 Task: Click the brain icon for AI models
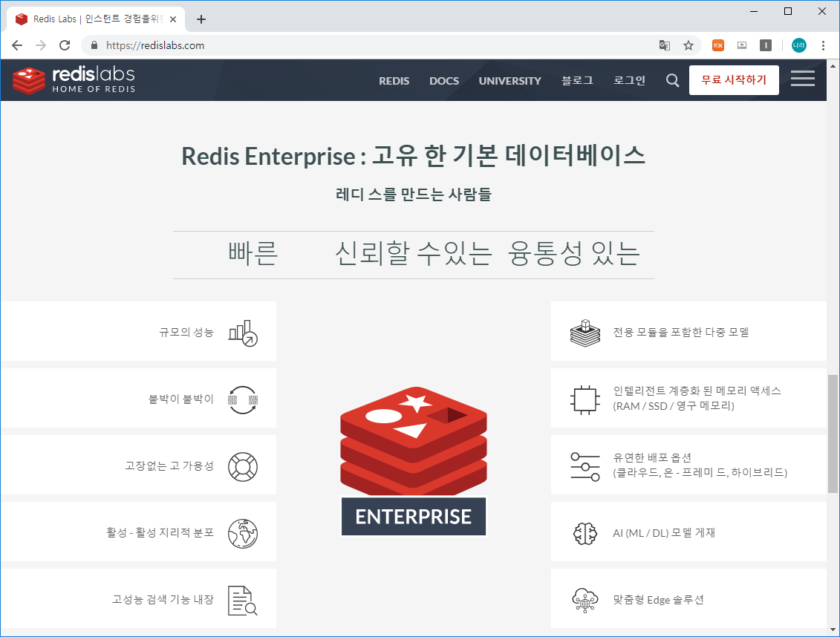click(585, 534)
